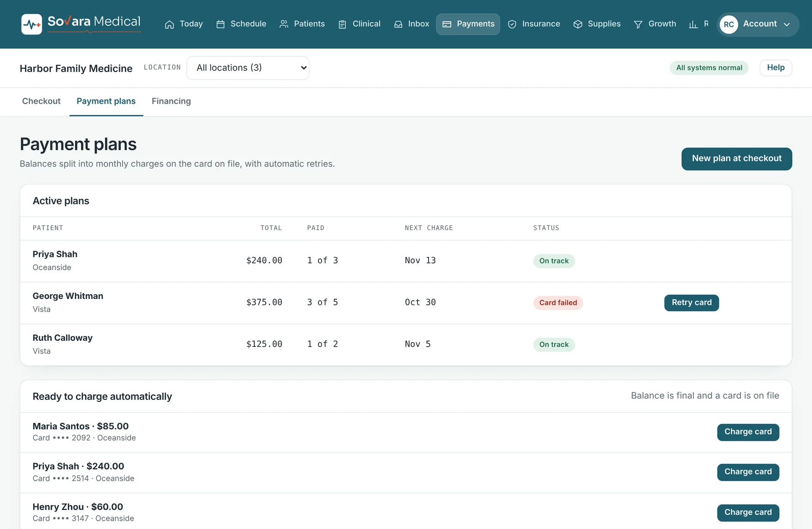Charge card for Priya Shah $240.00
This screenshot has width=812, height=529.
748,472
